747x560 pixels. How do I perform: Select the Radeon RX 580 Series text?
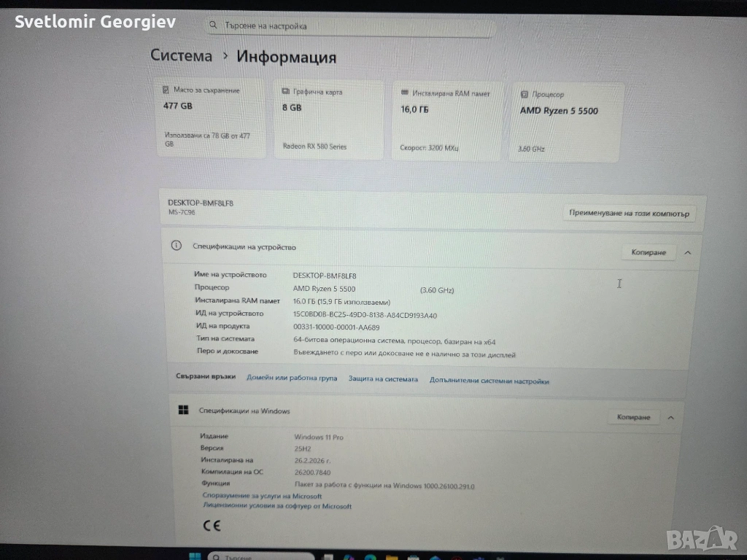coord(314,146)
